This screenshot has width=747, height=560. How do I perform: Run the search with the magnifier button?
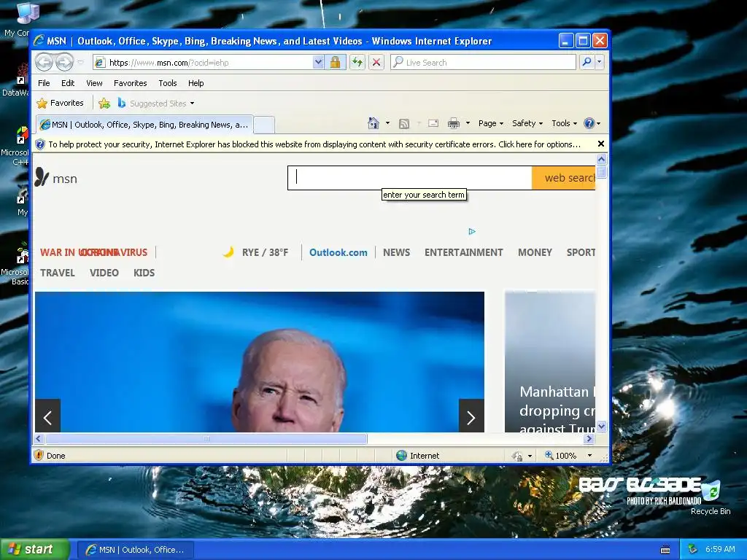587,63
